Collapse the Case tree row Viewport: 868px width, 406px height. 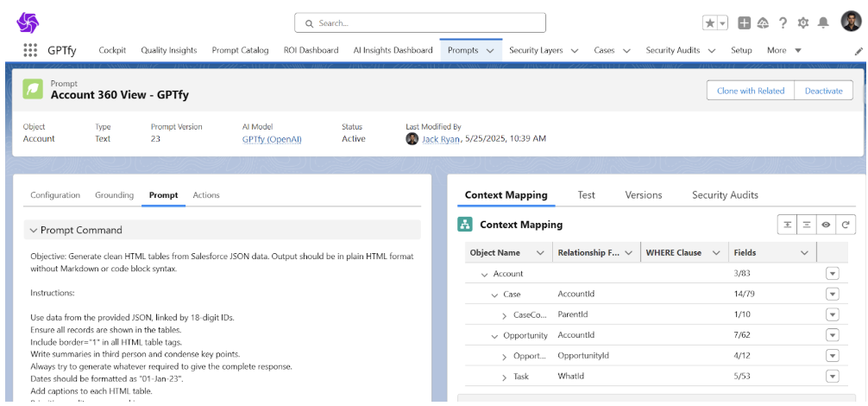(x=495, y=295)
